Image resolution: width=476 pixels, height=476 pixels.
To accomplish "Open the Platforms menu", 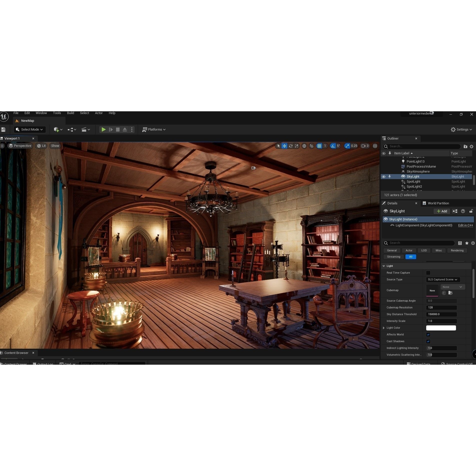I will click(x=154, y=129).
